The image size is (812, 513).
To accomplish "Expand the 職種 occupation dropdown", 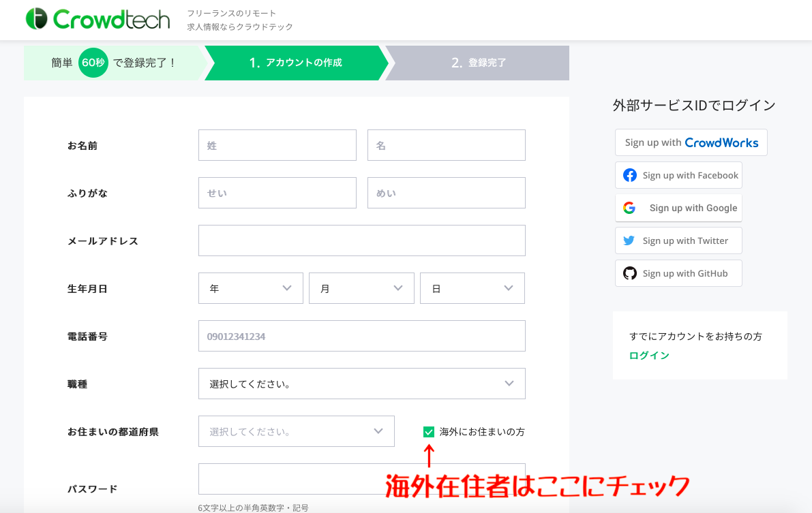I will 361,384.
